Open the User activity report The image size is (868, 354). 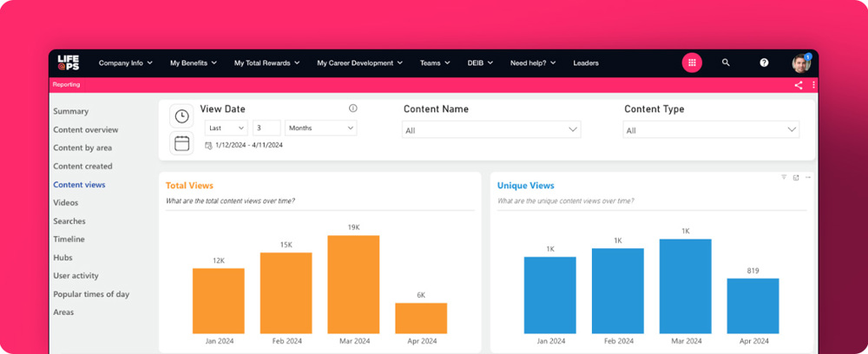tap(76, 276)
